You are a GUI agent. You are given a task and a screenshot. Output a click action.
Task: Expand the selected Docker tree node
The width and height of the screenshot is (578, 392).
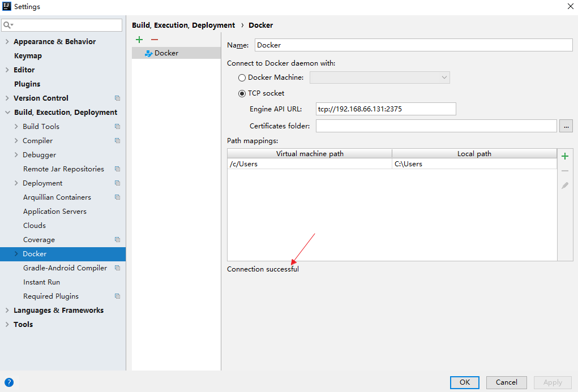16,253
